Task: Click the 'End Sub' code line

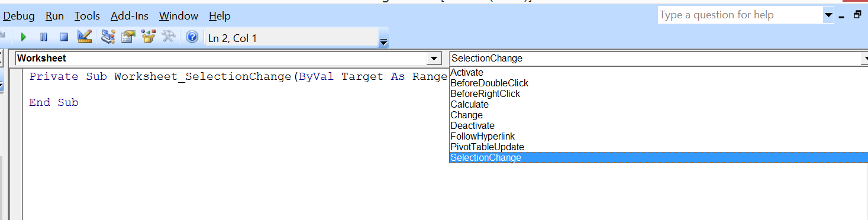Action: 54,102
